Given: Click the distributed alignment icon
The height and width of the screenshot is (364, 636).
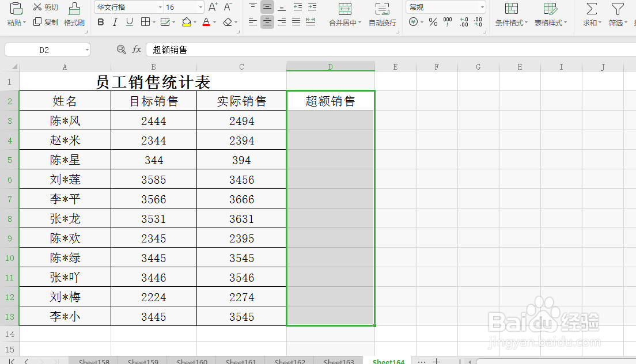Looking at the screenshot, I should [311, 22].
